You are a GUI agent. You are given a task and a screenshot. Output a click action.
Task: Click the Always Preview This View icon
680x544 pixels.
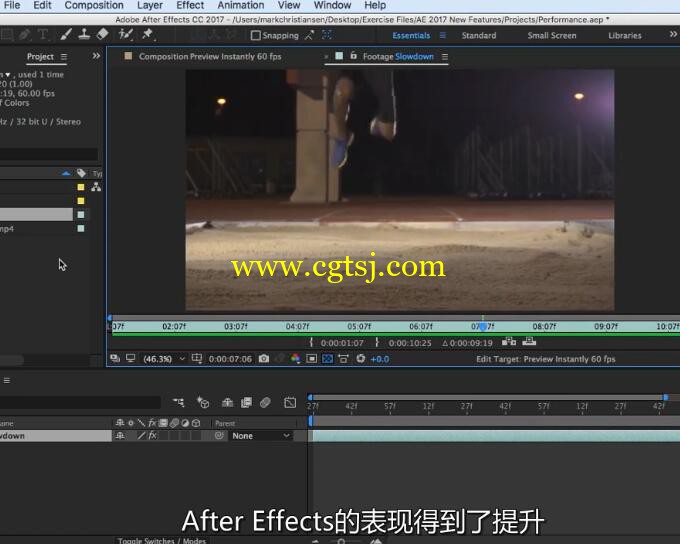(x=115, y=358)
